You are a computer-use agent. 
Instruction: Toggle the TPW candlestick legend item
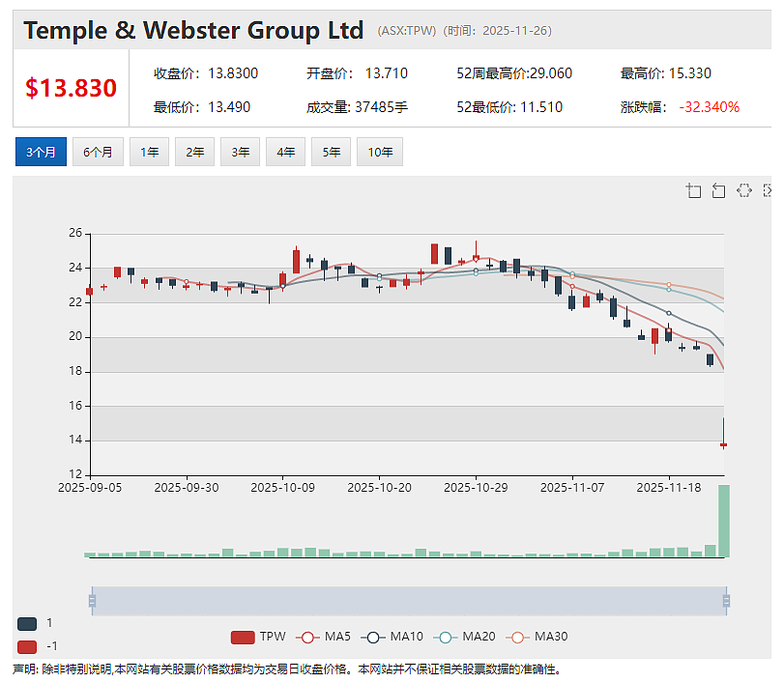(x=258, y=637)
